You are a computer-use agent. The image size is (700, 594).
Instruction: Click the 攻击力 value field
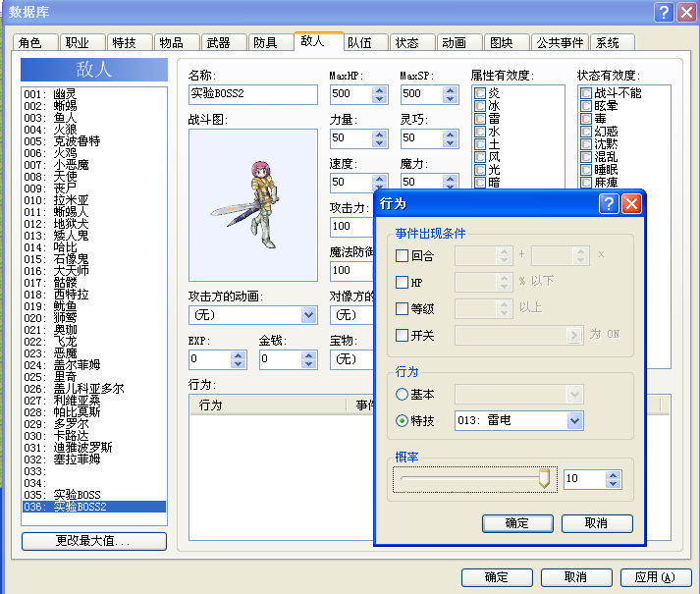coord(351,227)
